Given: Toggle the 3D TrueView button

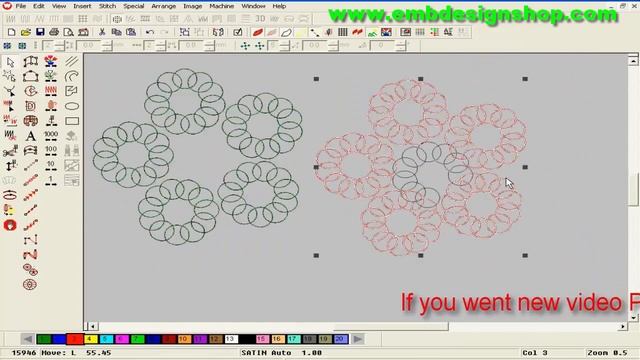Looking at the screenshot, I should coord(260,18).
